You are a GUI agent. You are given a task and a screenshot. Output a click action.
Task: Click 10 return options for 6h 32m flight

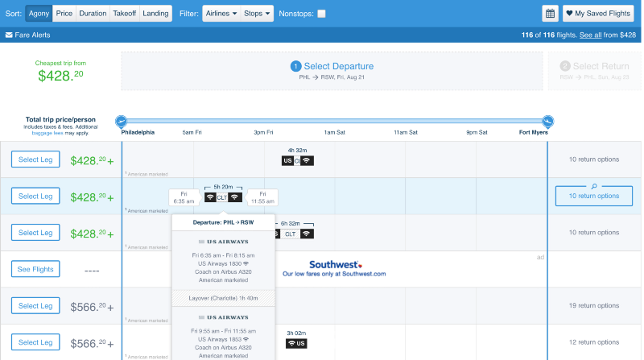pos(594,233)
